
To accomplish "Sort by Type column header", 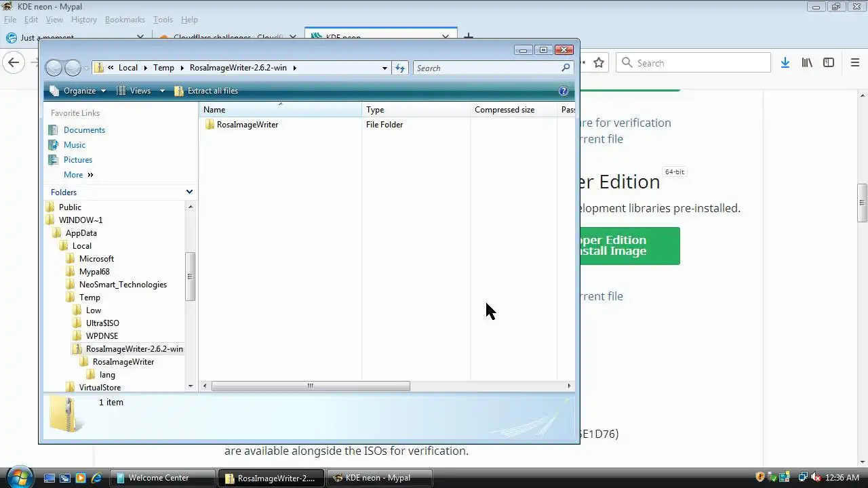I will point(416,110).
